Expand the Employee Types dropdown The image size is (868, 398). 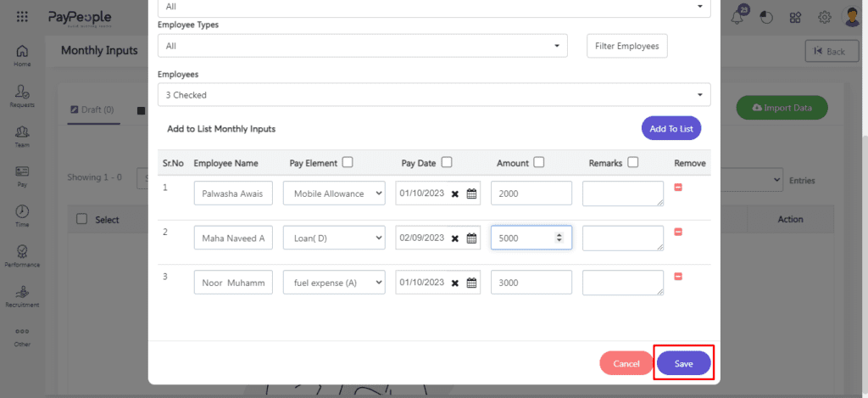[x=362, y=46]
